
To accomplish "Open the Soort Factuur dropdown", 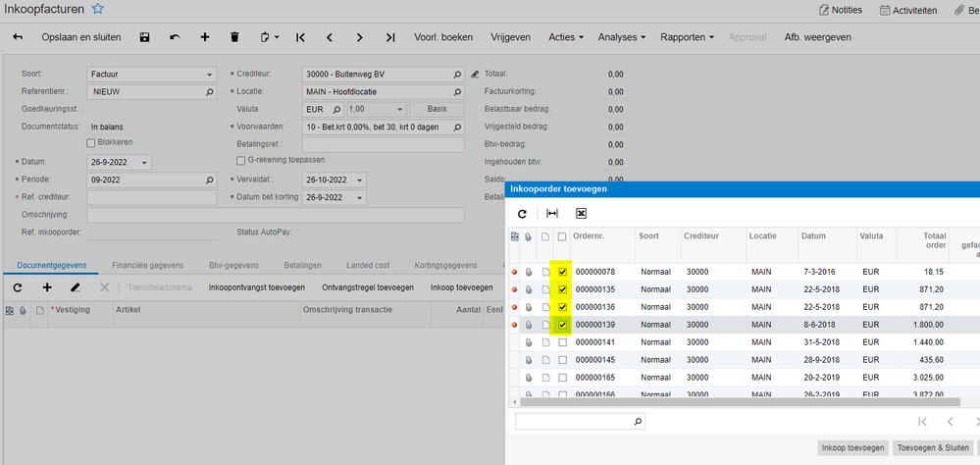I will 210,75.
